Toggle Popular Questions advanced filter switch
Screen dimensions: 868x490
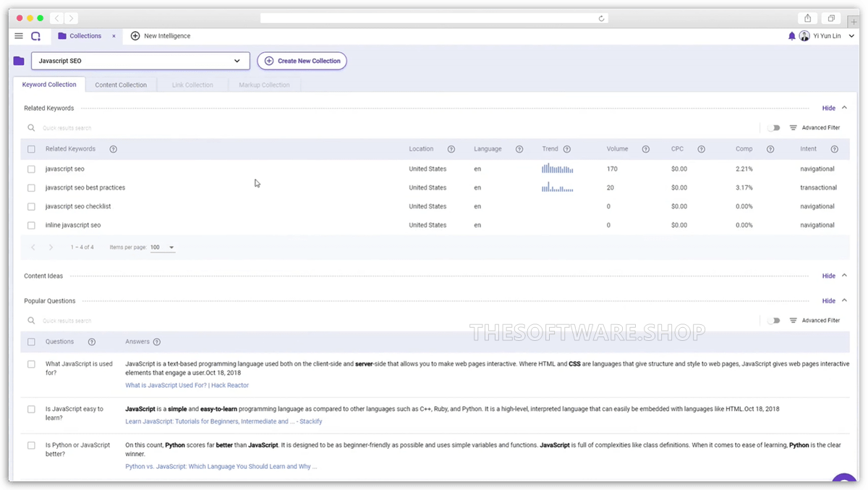tap(775, 320)
